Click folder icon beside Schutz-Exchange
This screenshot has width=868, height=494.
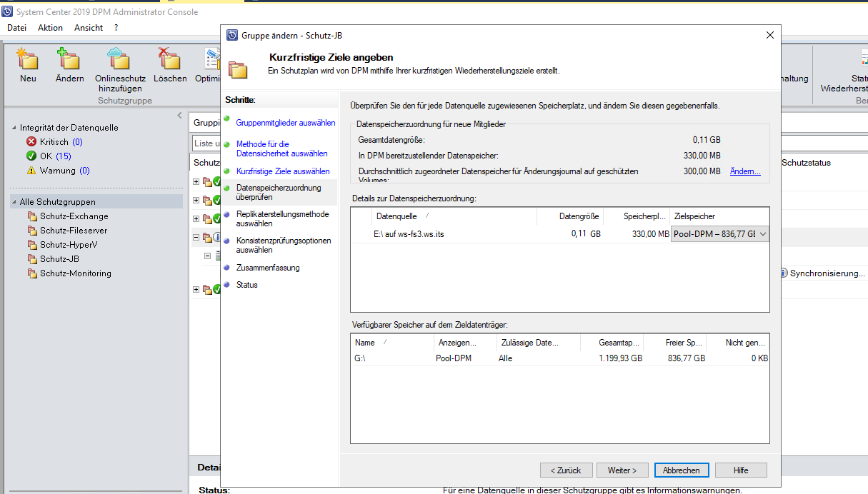(x=32, y=216)
